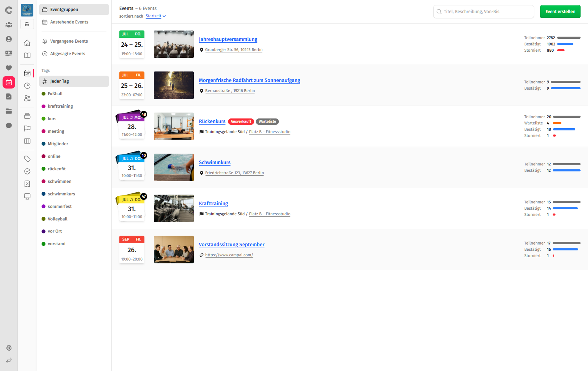This screenshot has height=371, width=588.
Task: Open the folder icon in the left rail
Action: [9, 111]
